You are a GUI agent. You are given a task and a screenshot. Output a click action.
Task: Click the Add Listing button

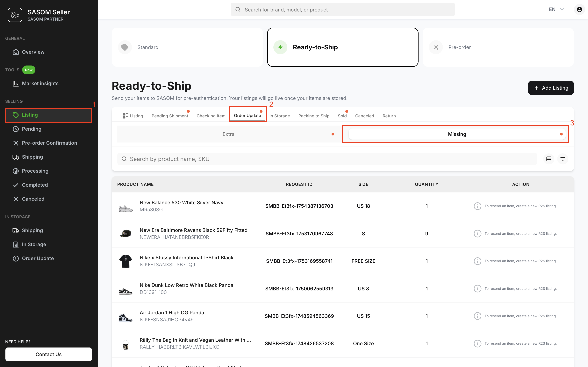point(551,88)
